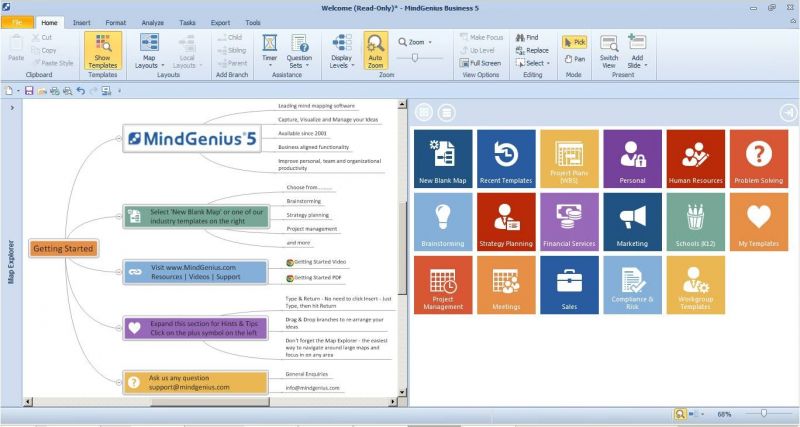Collapse the MindGenius 5 branch
This screenshot has width=800, height=427.
(118, 138)
